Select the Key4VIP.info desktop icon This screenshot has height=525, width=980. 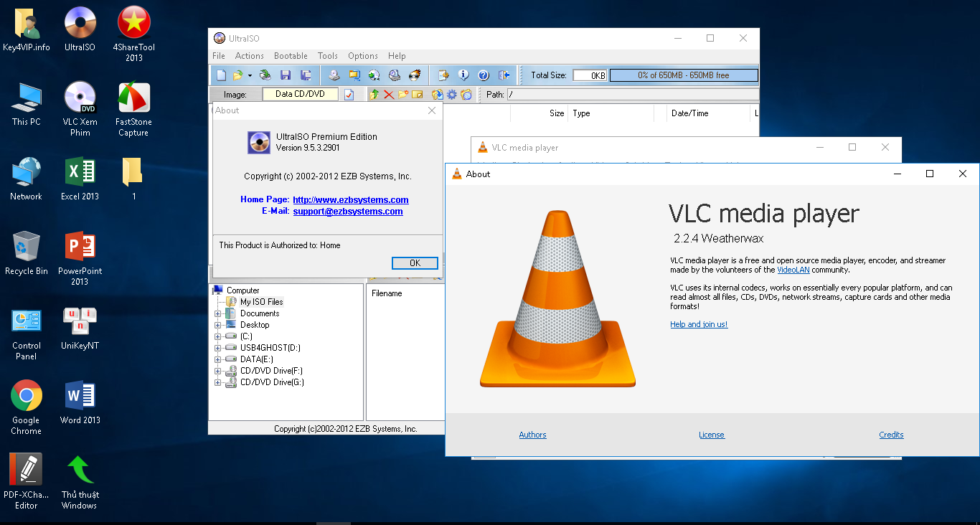(x=27, y=30)
